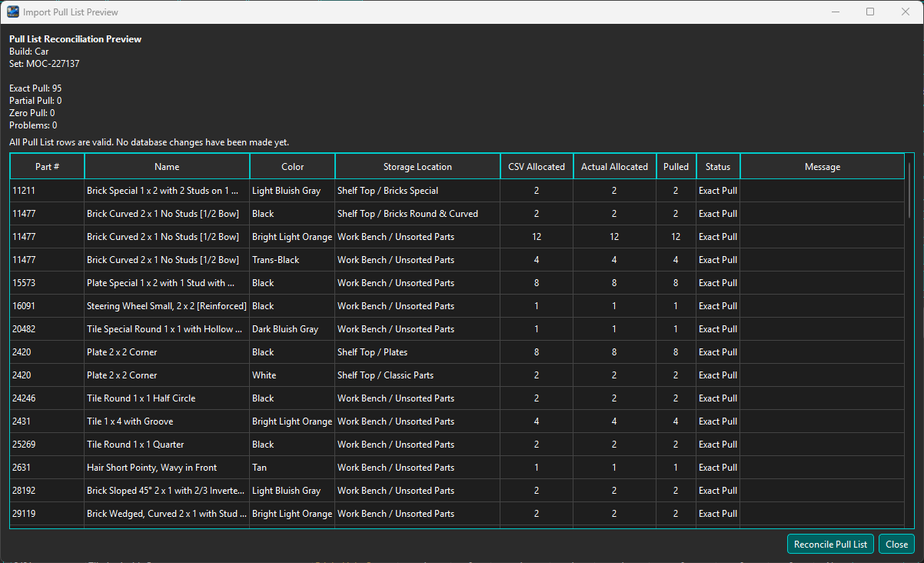Click 'Shelf Top / Bricks Round & Curved' cell
This screenshot has width=924, height=563.
[417, 214]
